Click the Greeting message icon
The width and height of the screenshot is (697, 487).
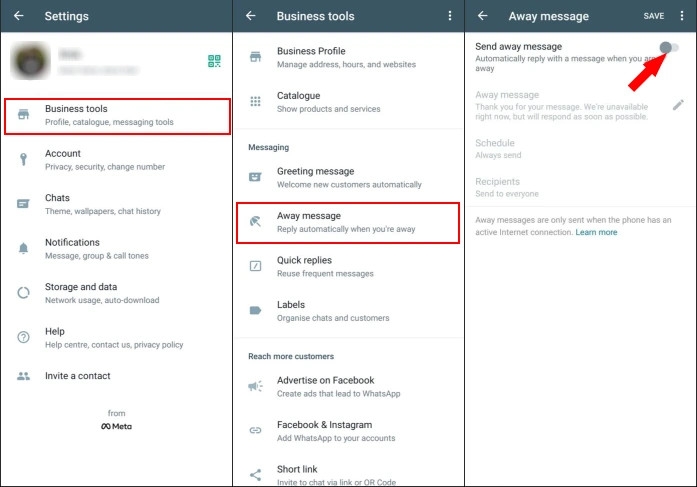coord(255,177)
